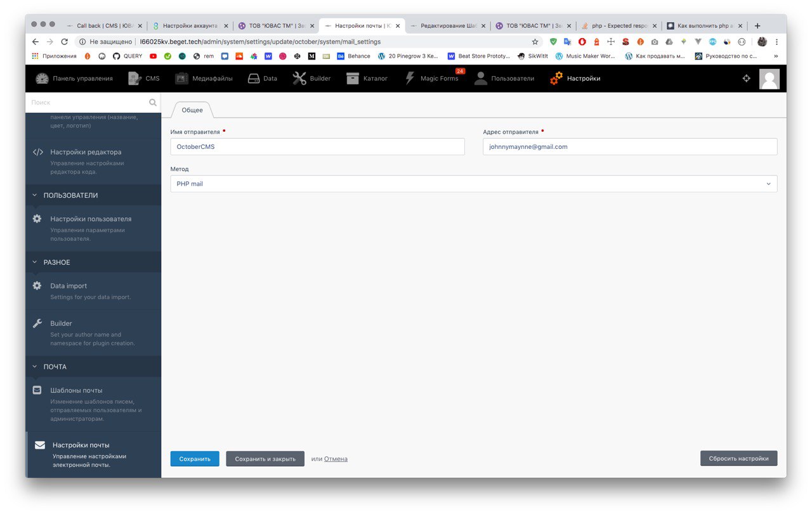Click the Сохранить button
The height and width of the screenshot is (514, 812).
195,459
